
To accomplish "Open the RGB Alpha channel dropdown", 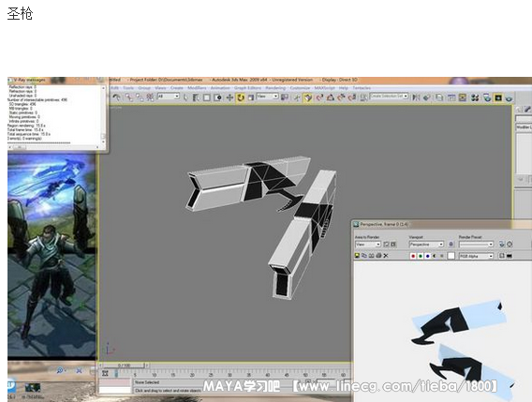I will tap(476, 257).
